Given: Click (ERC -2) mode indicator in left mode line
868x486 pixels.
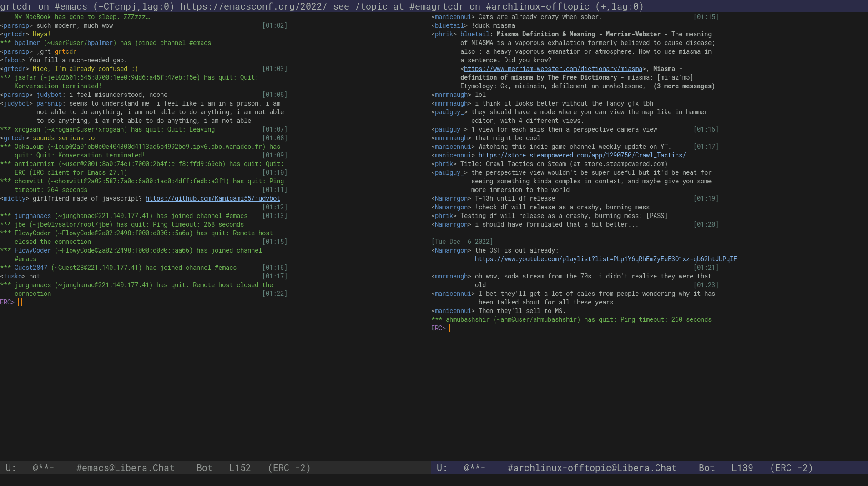Looking at the screenshot, I should pyautogui.click(x=289, y=468).
